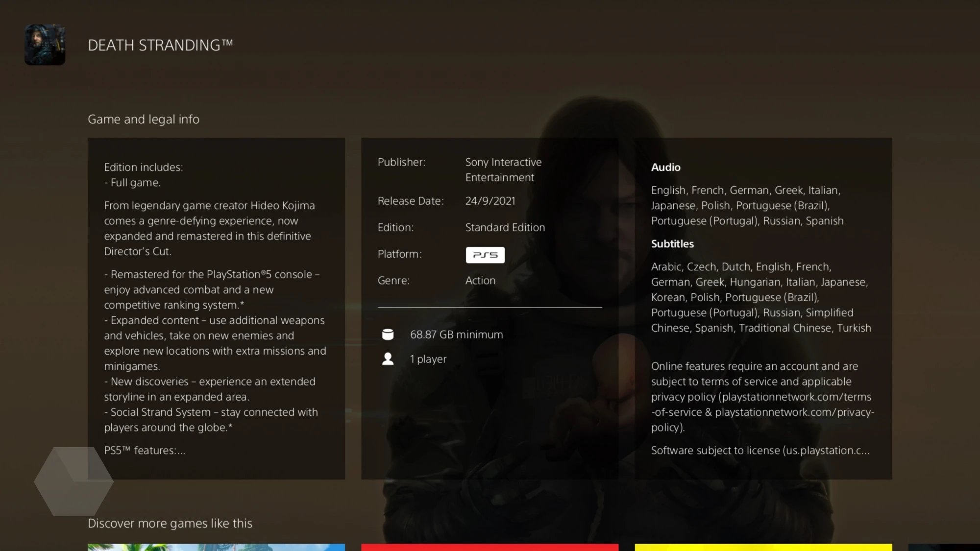Click the 'Genre:' label
Image resolution: width=980 pixels, height=551 pixels.
tap(393, 281)
